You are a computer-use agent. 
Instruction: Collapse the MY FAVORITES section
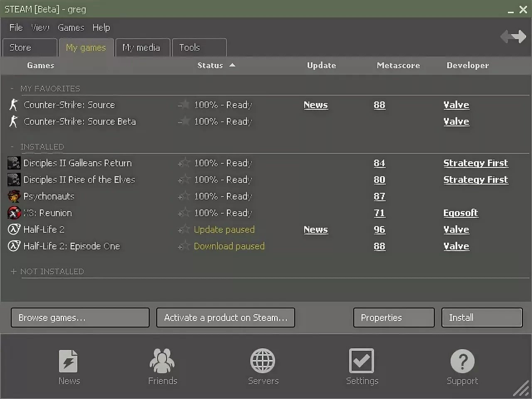12,89
